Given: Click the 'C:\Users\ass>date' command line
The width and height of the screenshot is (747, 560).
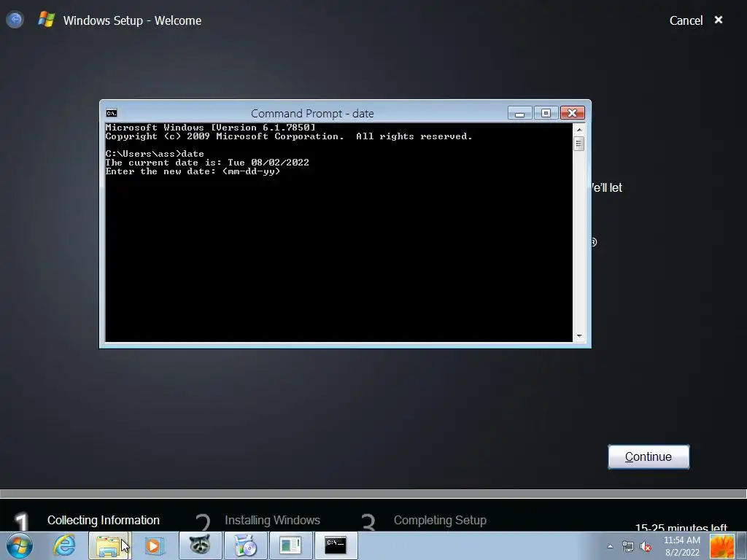Looking at the screenshot, I should click(x=155, y=153).
